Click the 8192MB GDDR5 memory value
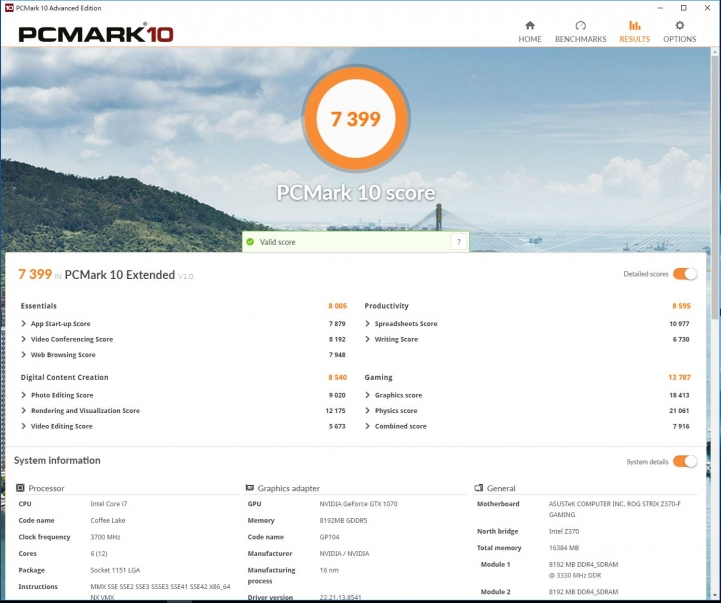Image resolution: width=721 pixels, height=603 pixels. 343,520
